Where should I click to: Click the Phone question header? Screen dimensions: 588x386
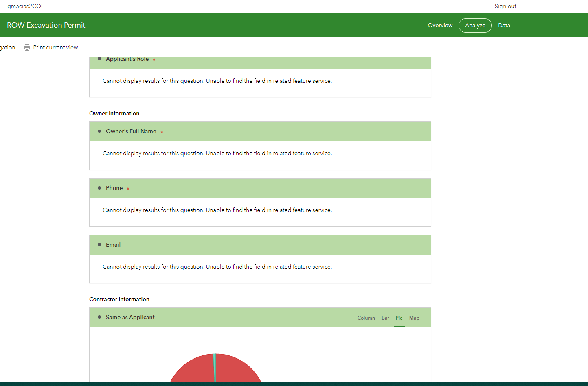(x=260, y=188)
